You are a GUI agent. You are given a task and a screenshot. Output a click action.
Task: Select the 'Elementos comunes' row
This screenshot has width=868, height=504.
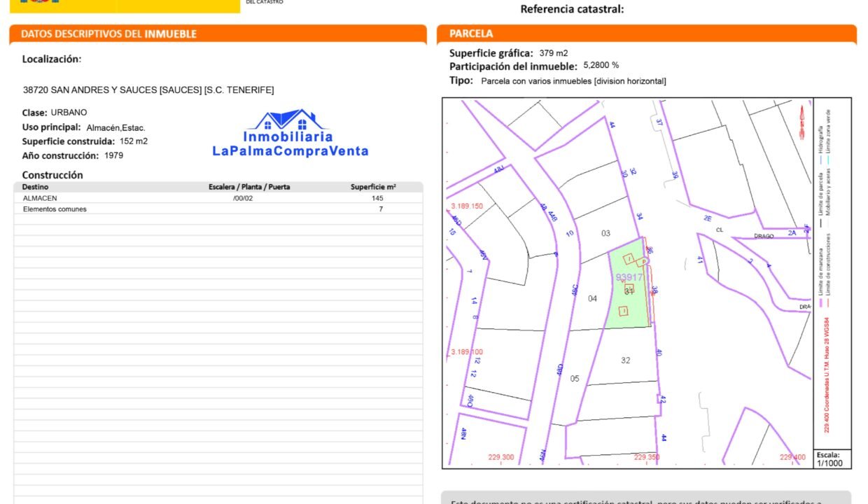218,209
